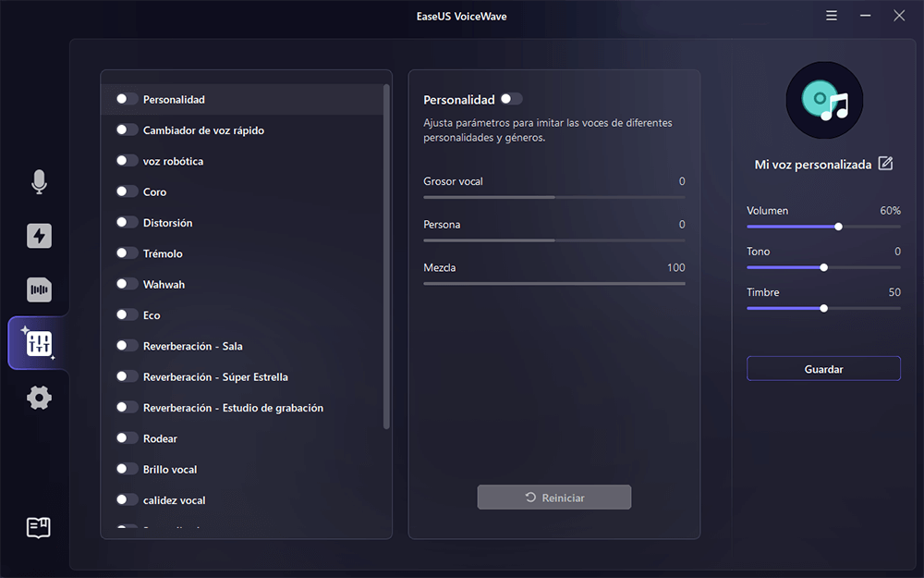Viewport: 924px width, 578px height.
Task: Select the Reverberación - Sala effect entry
Action: (x=193, y=346)
